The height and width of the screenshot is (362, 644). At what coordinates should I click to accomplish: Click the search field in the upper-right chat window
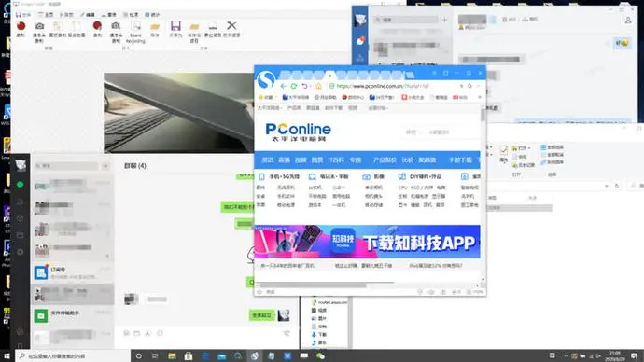click(406, 20)
